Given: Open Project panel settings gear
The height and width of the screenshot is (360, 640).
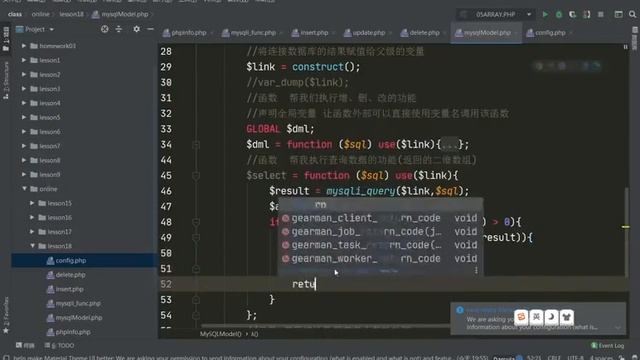Looking at the screenshot, I should [x=136, y=29].
